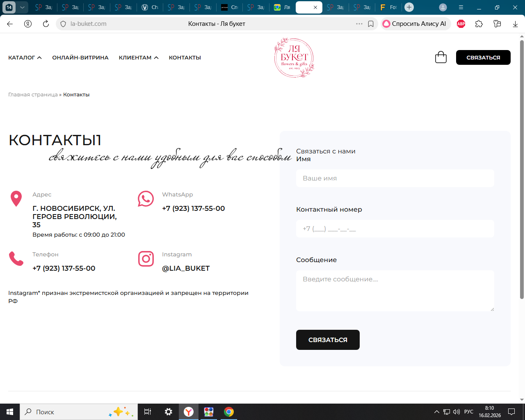This screenshot has height=420, width=525.
Task: Reload the page
Action: (46, 24)
